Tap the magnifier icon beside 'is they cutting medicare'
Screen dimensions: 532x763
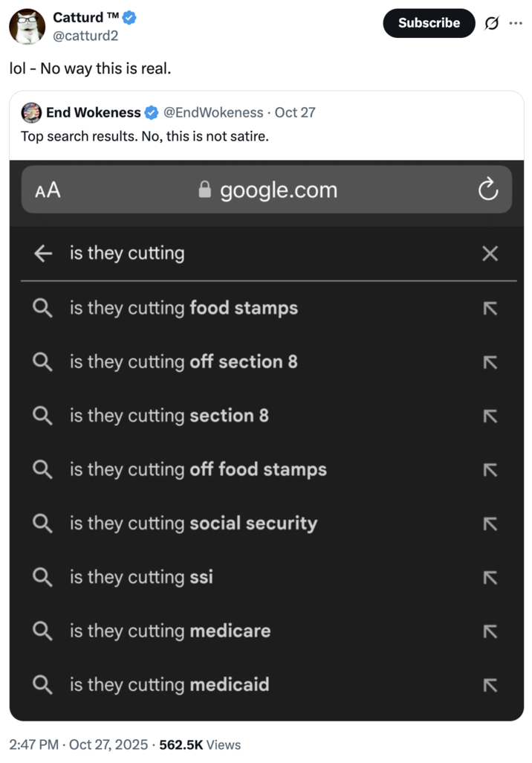point(42,631)
